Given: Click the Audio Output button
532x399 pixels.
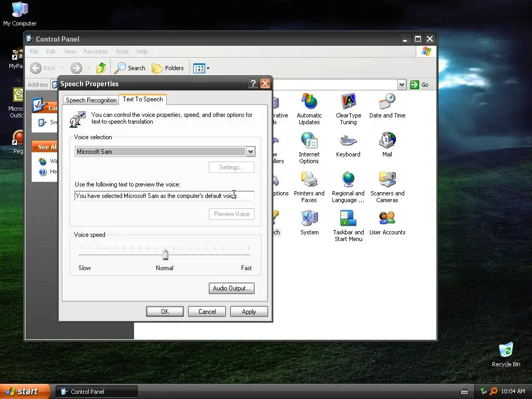Looking at the screenshot, I should coord(231,288).
